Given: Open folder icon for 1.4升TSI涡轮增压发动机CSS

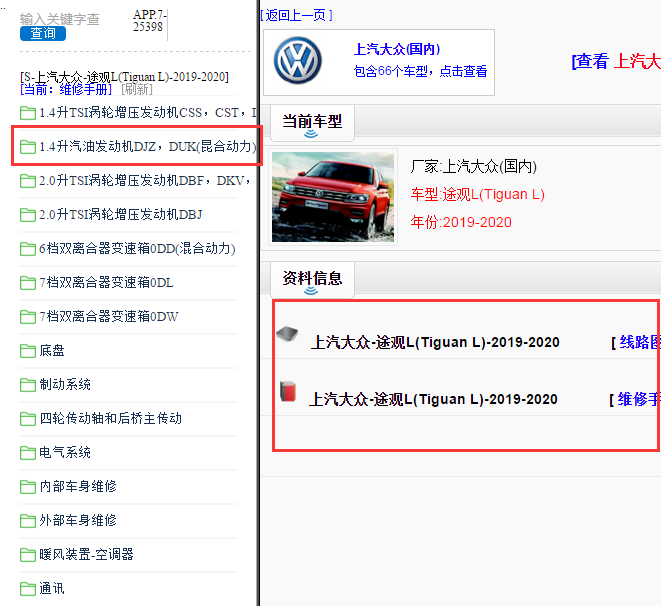Looking at the screenshot, I should coord(28,113).
